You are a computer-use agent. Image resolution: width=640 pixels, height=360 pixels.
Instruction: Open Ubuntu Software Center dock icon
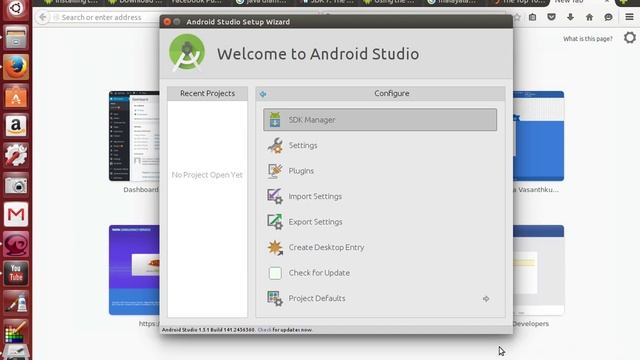[x=16, y=97]
